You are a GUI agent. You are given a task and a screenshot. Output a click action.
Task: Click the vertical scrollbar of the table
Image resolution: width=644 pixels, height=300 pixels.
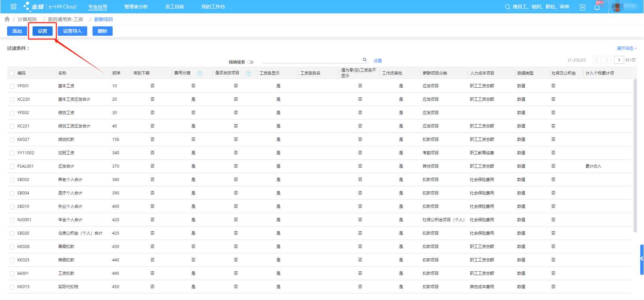click(x=635, y=156)
